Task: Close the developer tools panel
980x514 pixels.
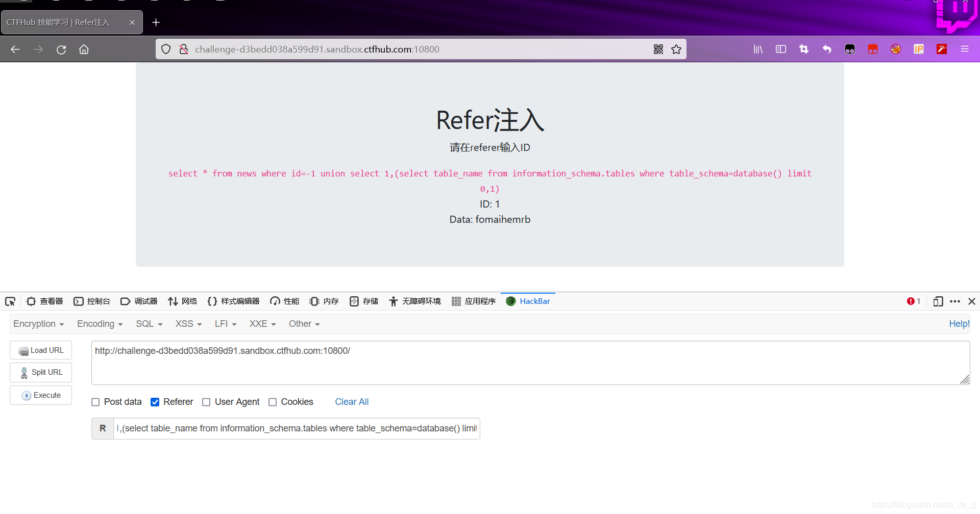Action: coord(972,301)
